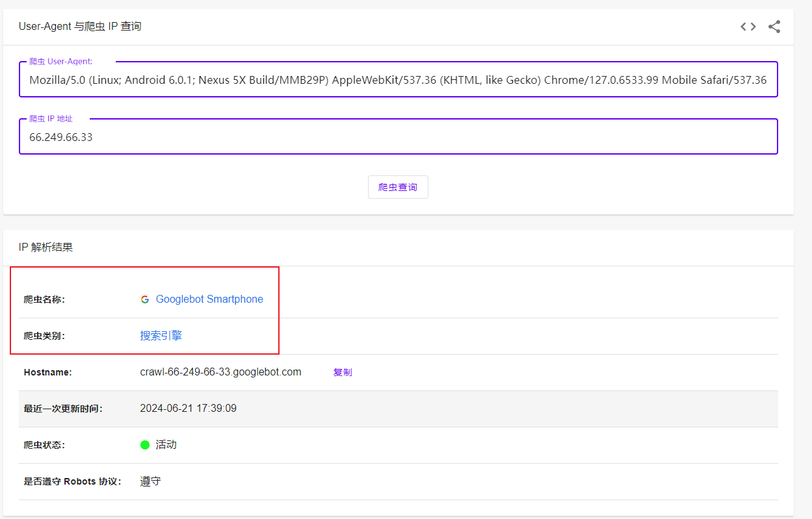Click the embed code icon
812x519 pixels.
(748, 27)
